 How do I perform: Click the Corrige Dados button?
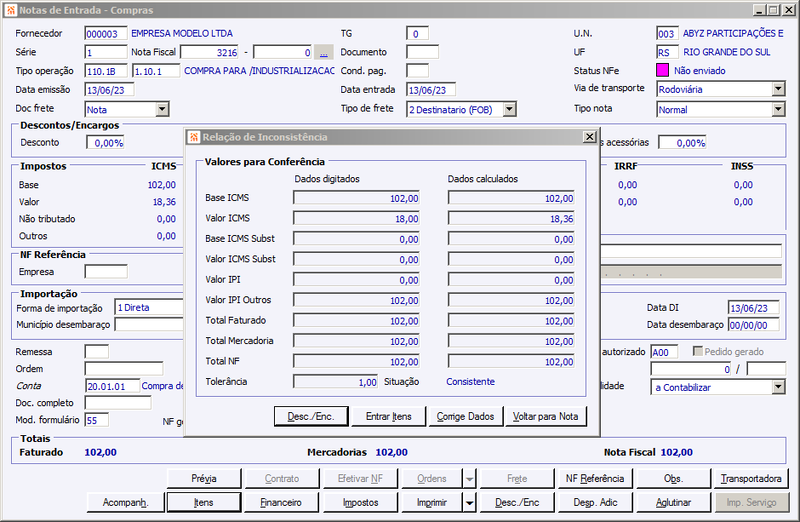465,416
